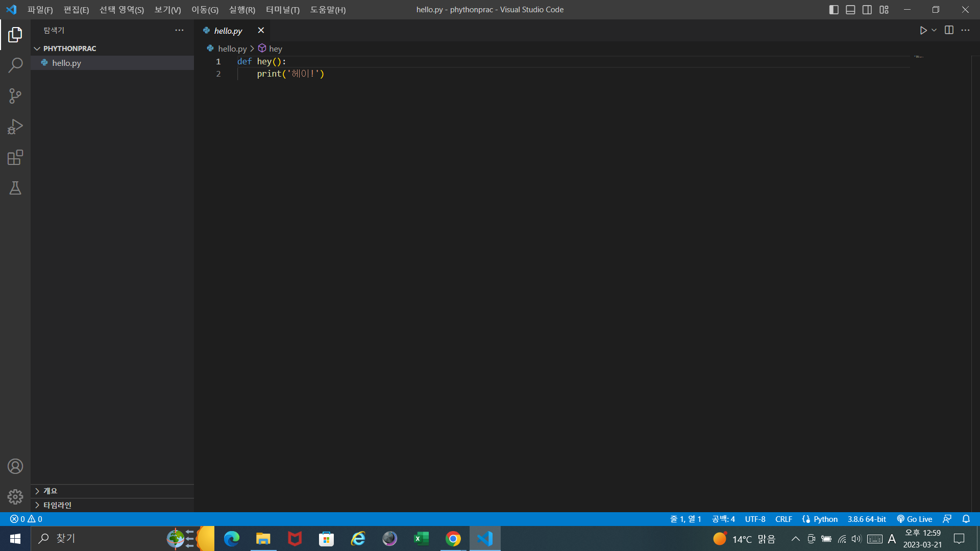Collapse the PHYTHONPRAC folder section

[x=112, y=49]
